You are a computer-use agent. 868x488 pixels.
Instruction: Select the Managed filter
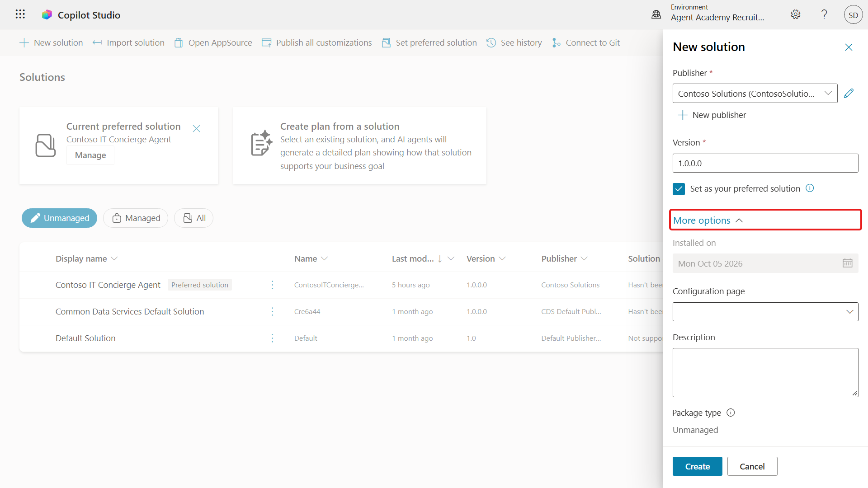(136, 218)
